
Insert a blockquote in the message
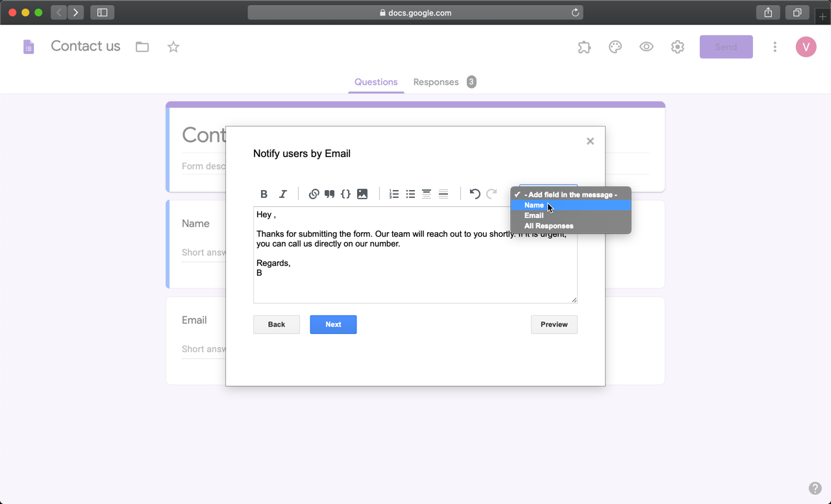click(x=329, y=193)
